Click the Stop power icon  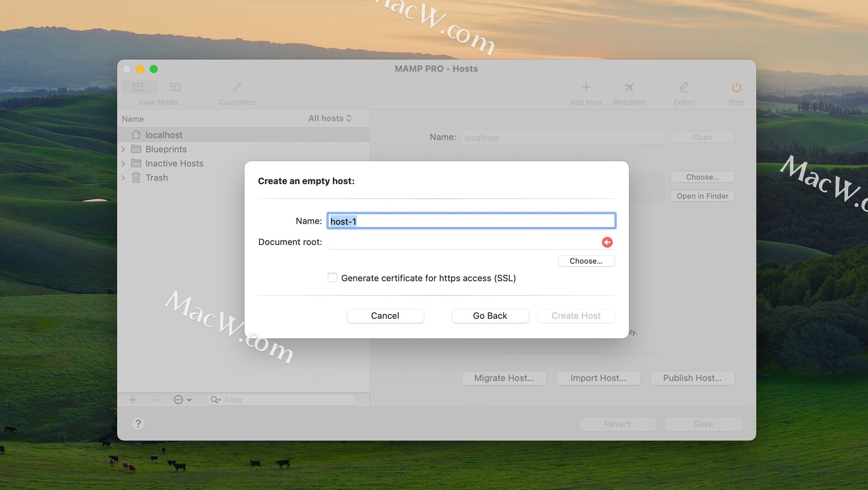tap(736, 87)
